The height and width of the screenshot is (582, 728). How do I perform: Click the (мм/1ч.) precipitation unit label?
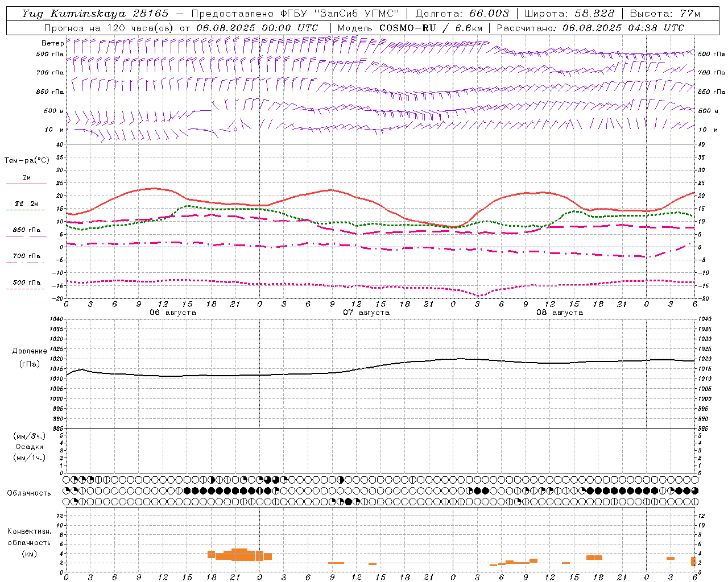click(30, 458)
